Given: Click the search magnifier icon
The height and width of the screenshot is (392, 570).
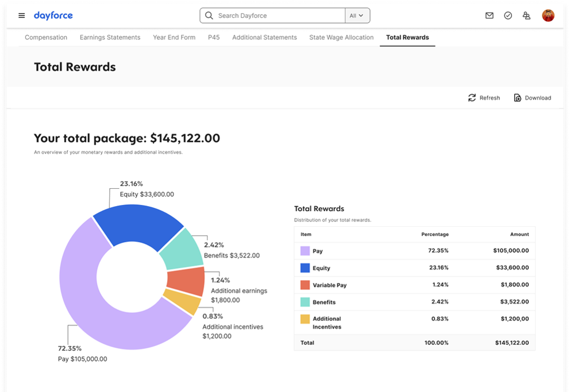Looking at the screenshot, I should (x=209, y=15).
